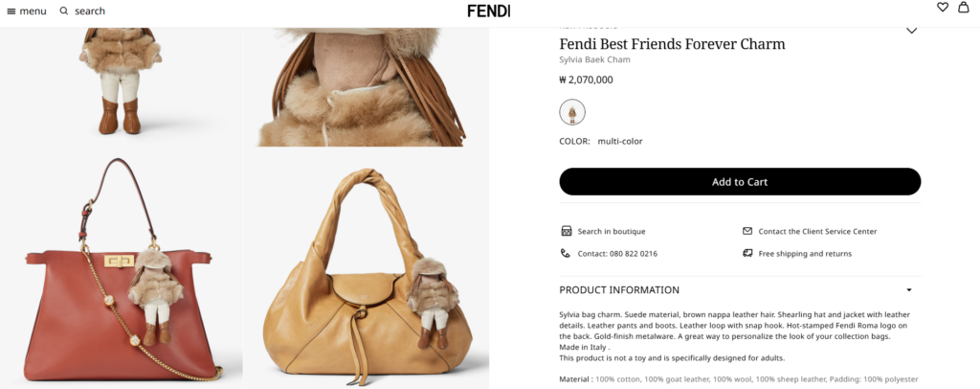This screenshot has width=980, height=389.
Task: Click the Add to Cart button
Action: (740, 182)
